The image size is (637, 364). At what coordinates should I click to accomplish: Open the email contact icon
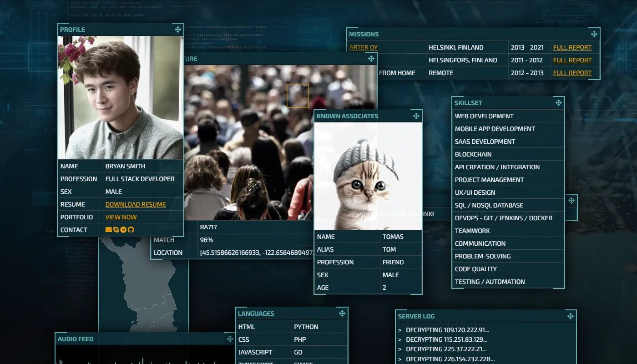coord(108,230)
